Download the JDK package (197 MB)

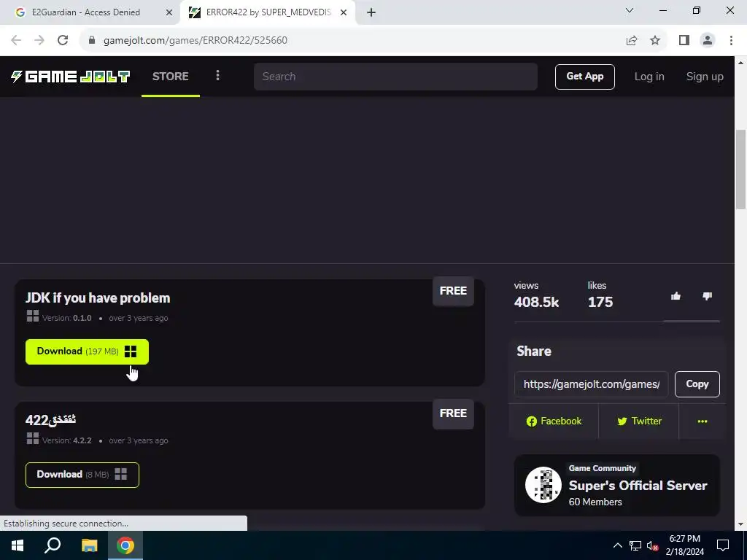pyautogui.click(x=88, y=351)
